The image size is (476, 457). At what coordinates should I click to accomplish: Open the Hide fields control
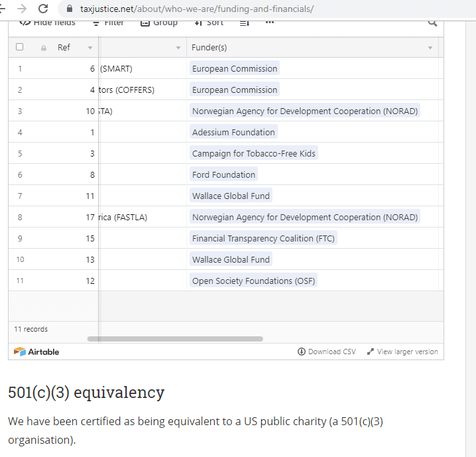click(47, 23)
